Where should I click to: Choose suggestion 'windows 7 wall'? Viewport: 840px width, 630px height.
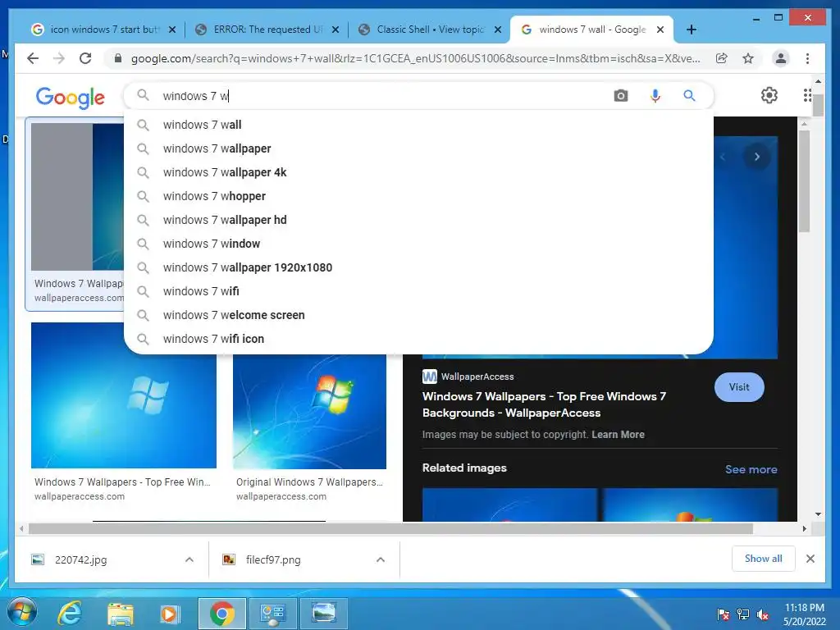point(418,125)
